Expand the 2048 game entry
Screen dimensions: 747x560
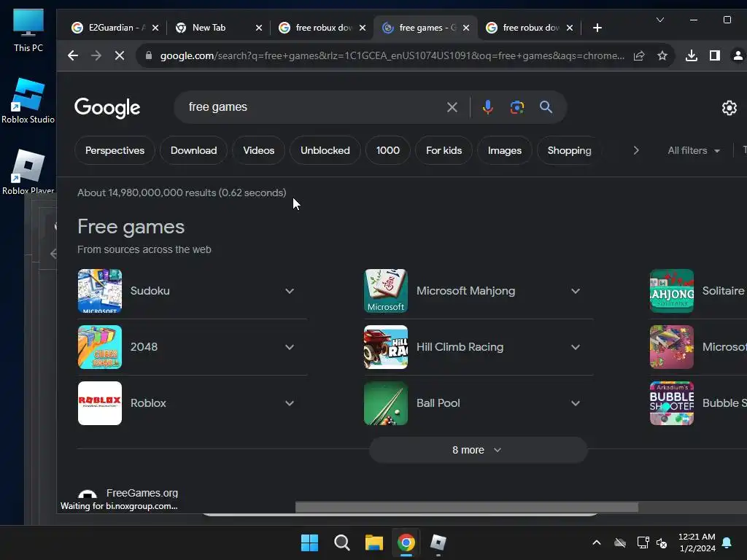(x=289, y=347)
